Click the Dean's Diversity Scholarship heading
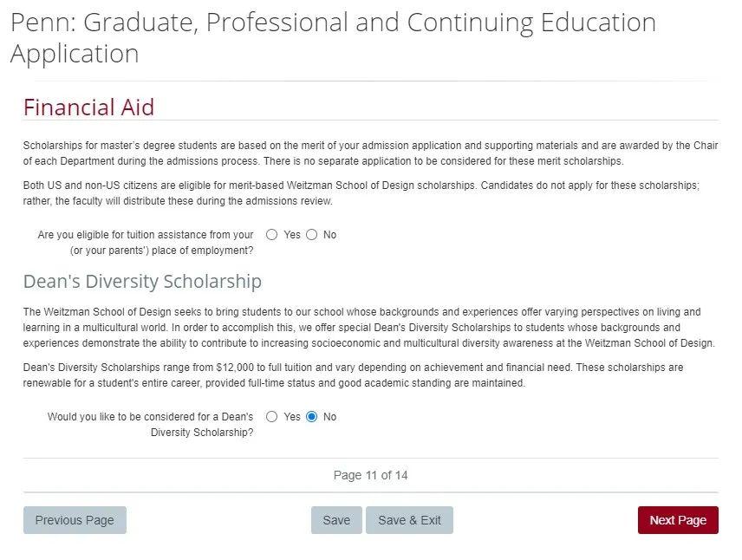The width and height of the screenshot is (742, 560). point(142,282)
